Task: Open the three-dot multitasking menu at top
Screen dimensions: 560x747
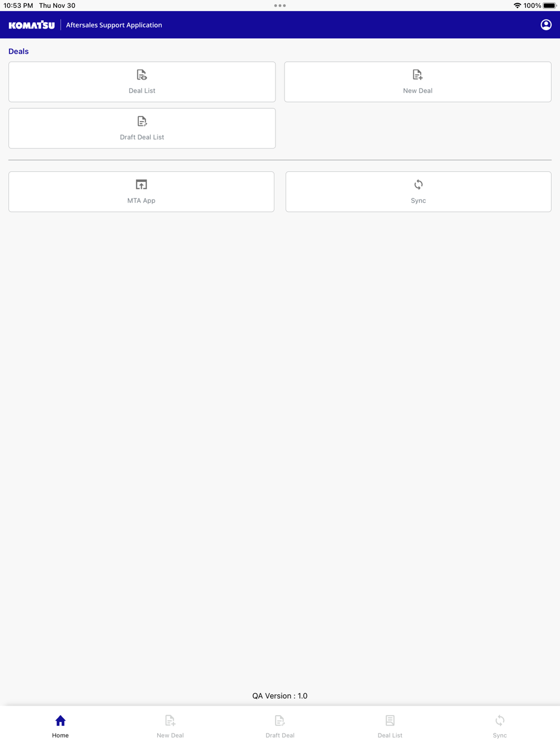Action: (280, 6)
